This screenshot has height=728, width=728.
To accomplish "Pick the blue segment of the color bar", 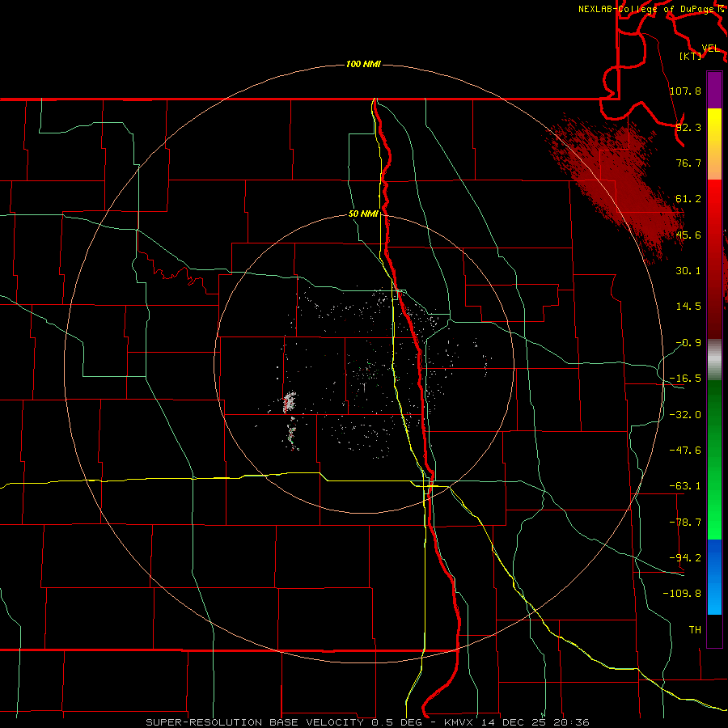I will click(714, 577).
